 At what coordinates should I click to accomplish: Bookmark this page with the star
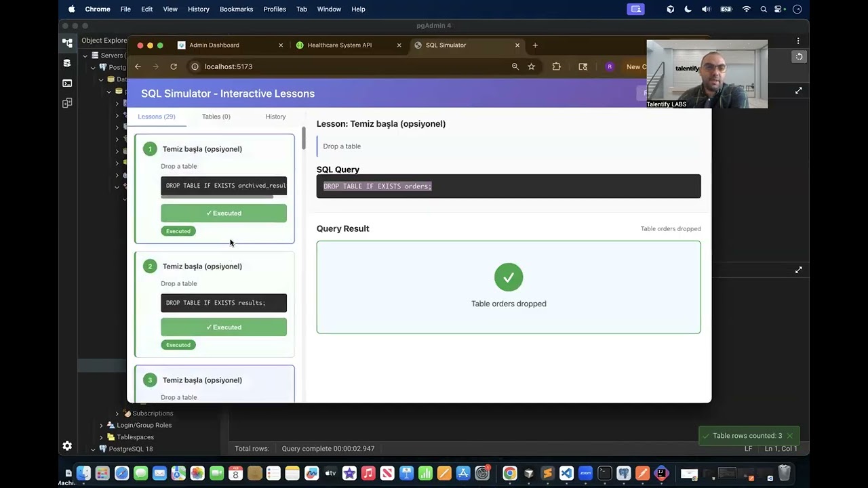coord(532,66)
